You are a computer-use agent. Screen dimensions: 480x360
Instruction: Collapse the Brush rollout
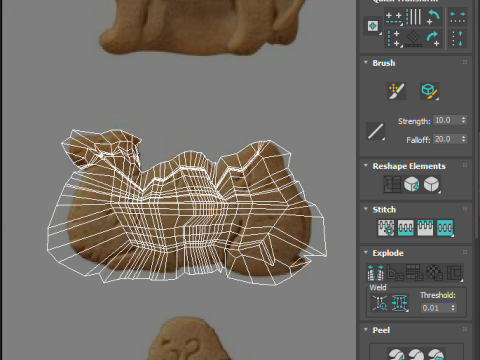[x=366, y=62]
